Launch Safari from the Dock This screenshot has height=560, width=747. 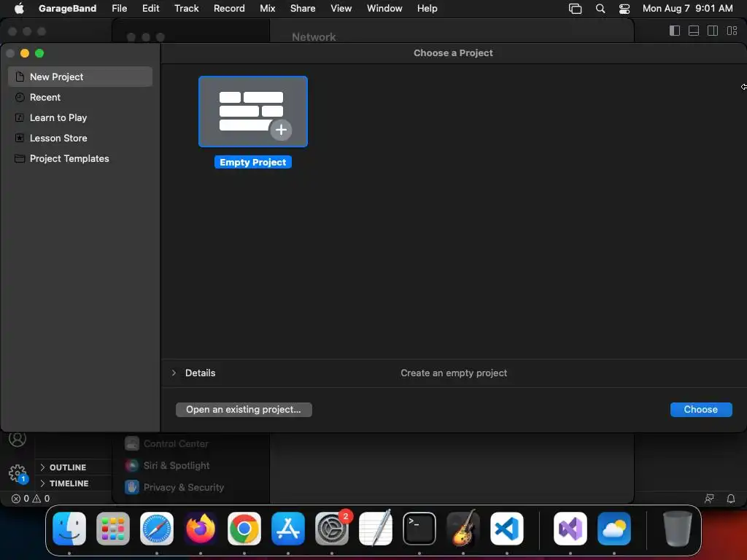(x=157, y=529)
